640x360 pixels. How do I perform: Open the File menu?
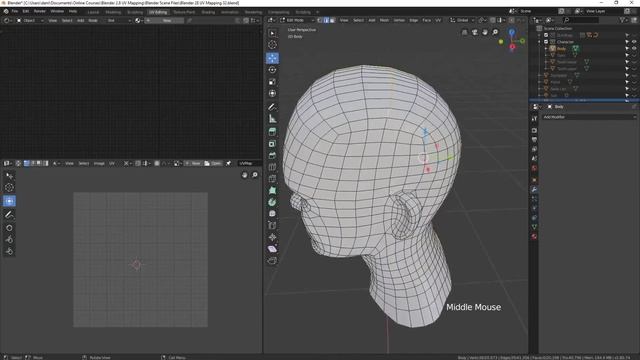pyautogui.click(x=15, y=11)
